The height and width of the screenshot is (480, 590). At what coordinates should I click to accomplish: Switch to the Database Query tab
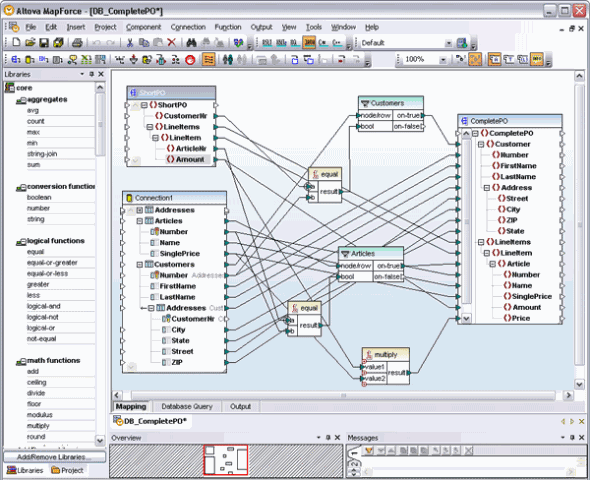(187, 406)
